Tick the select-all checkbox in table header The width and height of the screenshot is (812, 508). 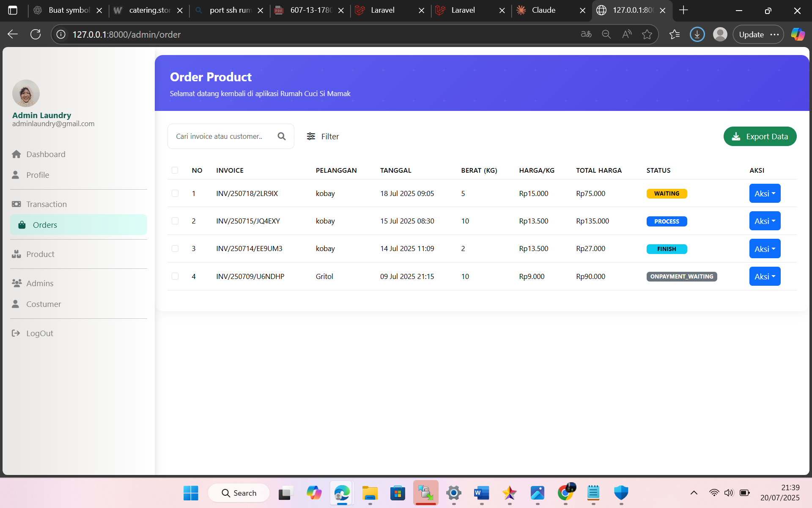[175, 170]
